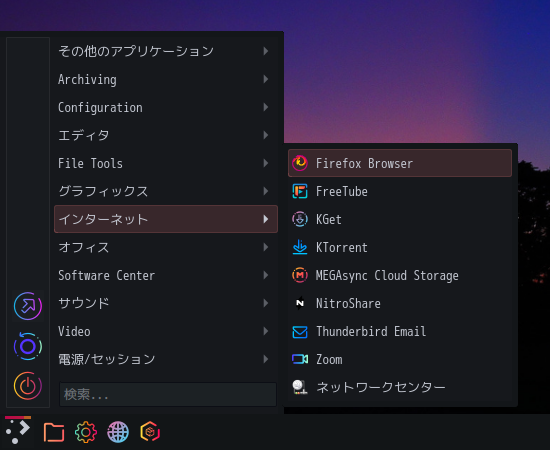Open the FreeTube app icon
The image size is (550, 450).
click(x=300, y=191)
